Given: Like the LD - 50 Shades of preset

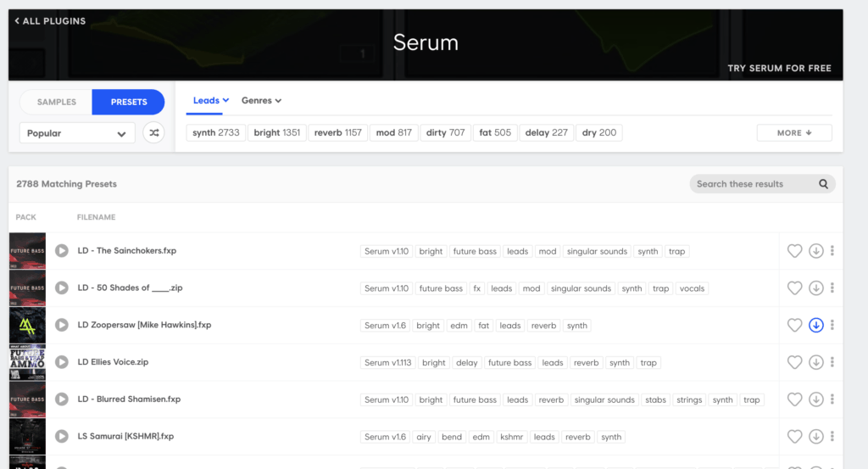Looking at the screenshot, I should coord(794,288).
